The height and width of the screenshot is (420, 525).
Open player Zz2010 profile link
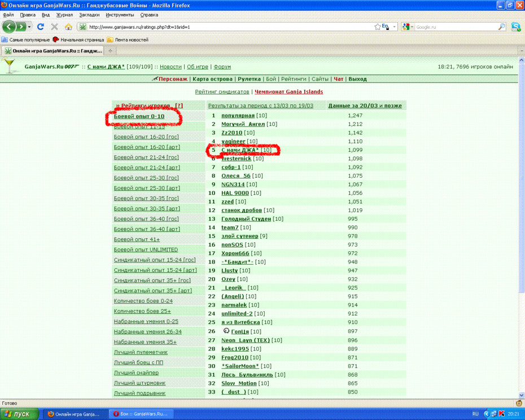click(231, 133)
